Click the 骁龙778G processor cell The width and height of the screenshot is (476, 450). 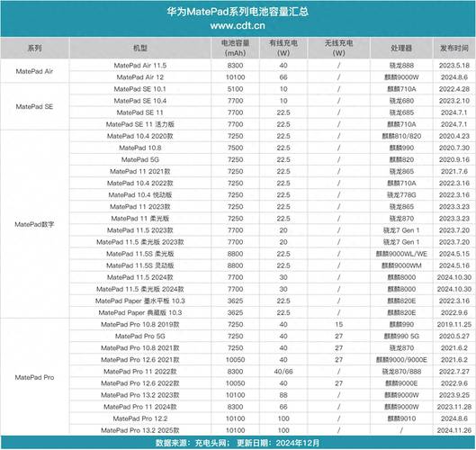[401, 195]
